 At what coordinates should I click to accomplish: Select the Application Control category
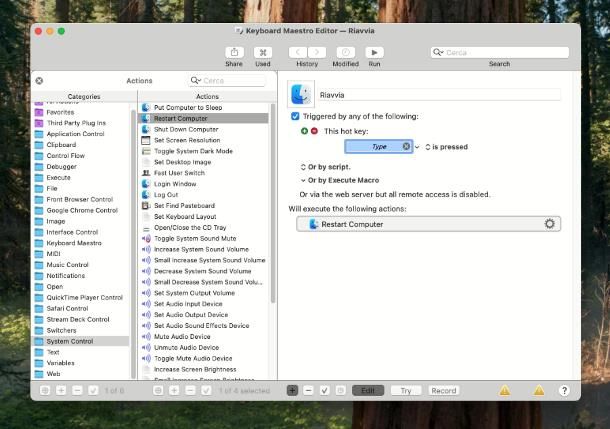80,134
